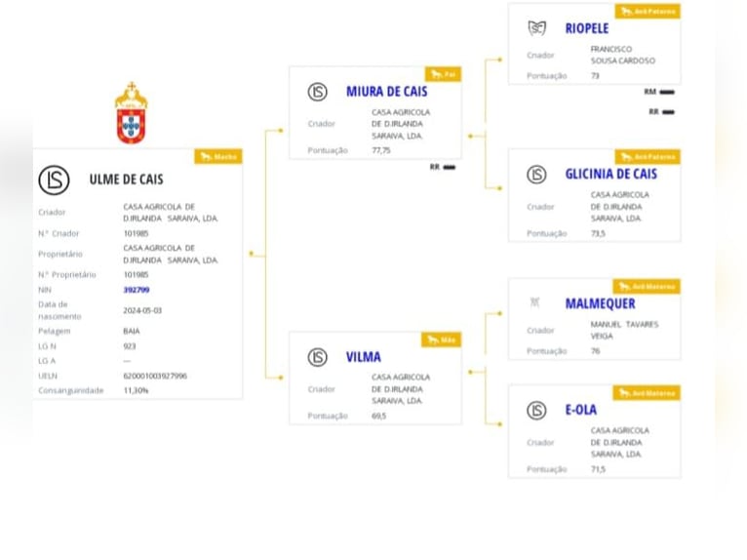
Task: Open the VILMA horse link
Action: click(x=364, y=357)
